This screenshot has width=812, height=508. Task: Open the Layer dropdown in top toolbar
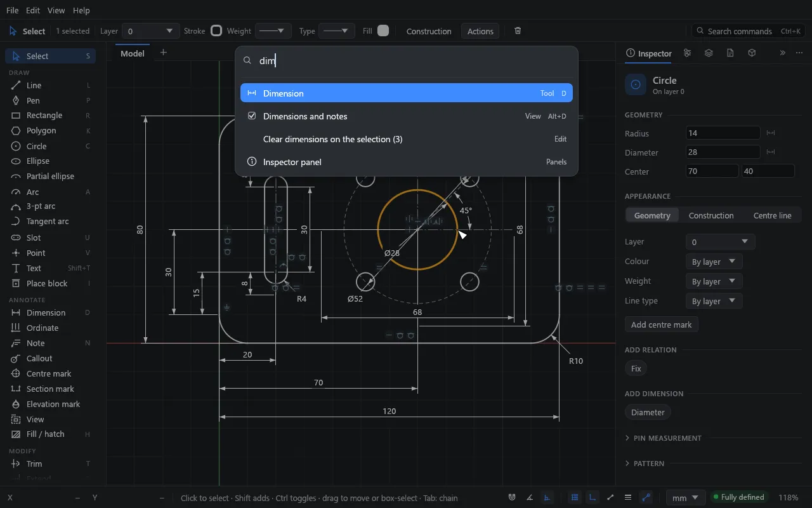point(150,31)
